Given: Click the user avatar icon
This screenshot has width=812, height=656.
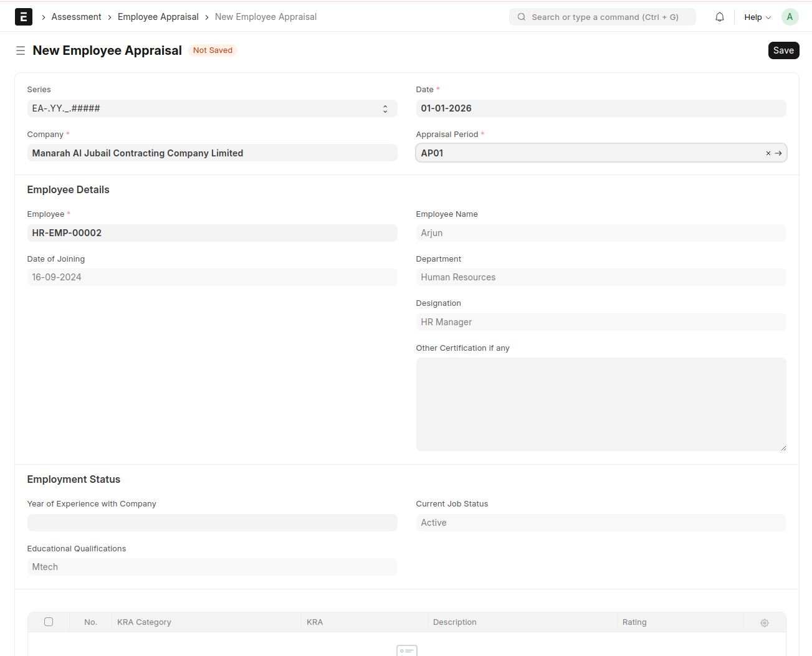Looking at the screenshot, I should tap(790, 17).
